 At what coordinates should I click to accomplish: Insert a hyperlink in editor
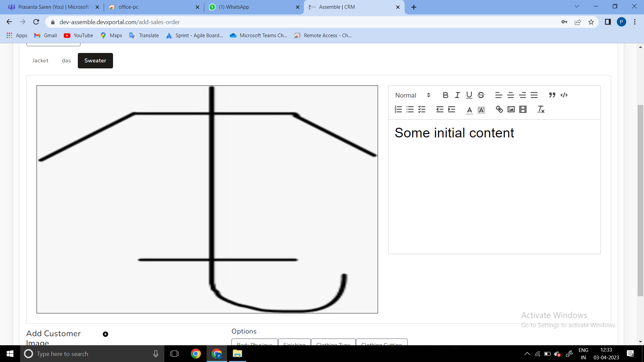499,110
